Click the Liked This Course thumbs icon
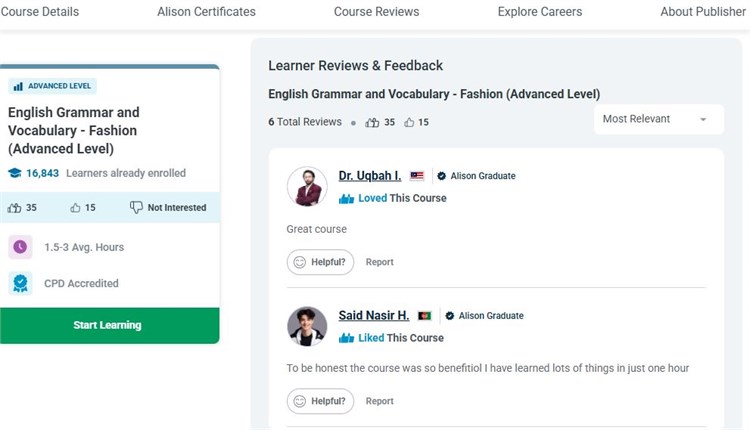 346,338
